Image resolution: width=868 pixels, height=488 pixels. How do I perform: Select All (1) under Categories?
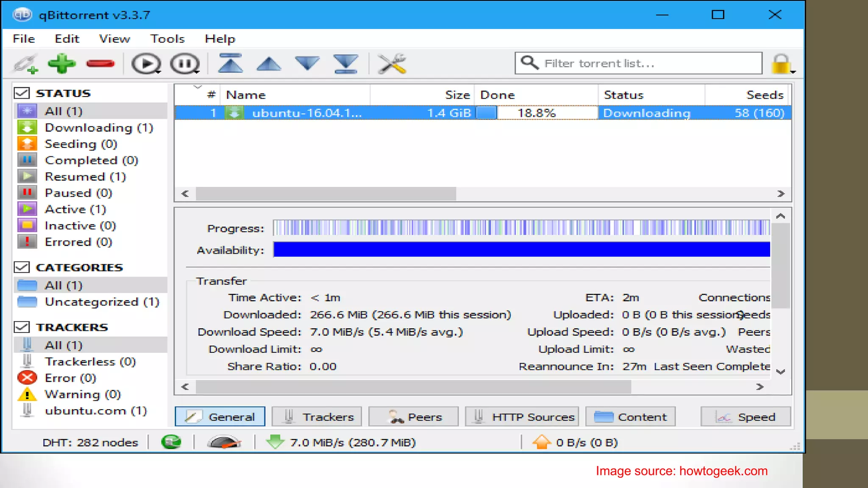pos(91,285)
